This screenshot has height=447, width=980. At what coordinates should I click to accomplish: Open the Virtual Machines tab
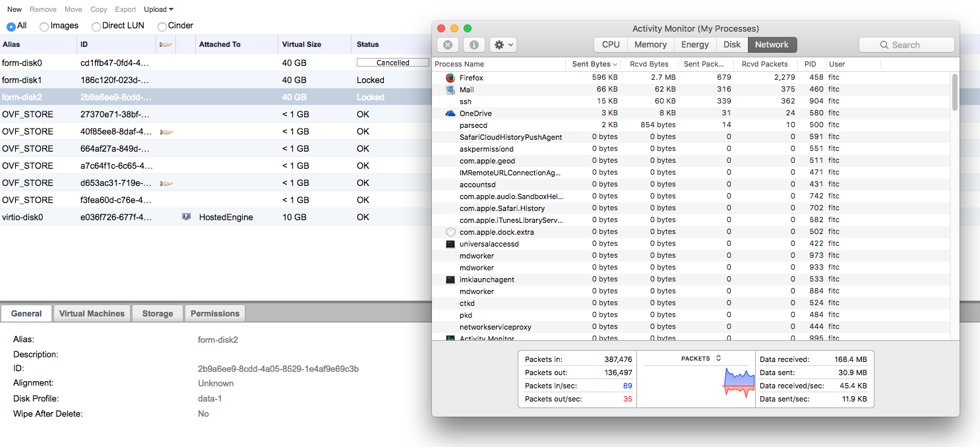click(92, 314)
